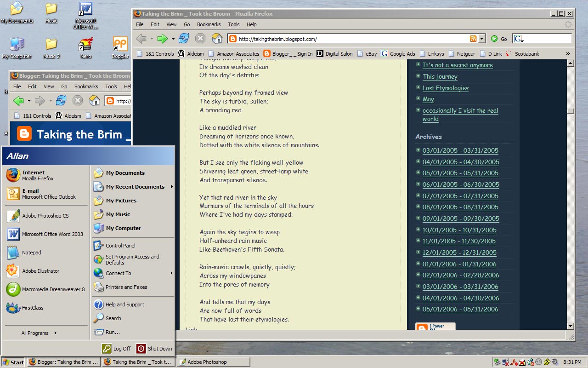Click the RSS feed icon in address bar
Image resolution: width=588 pixels, height=368 pixels.
(x=473, y=39)
